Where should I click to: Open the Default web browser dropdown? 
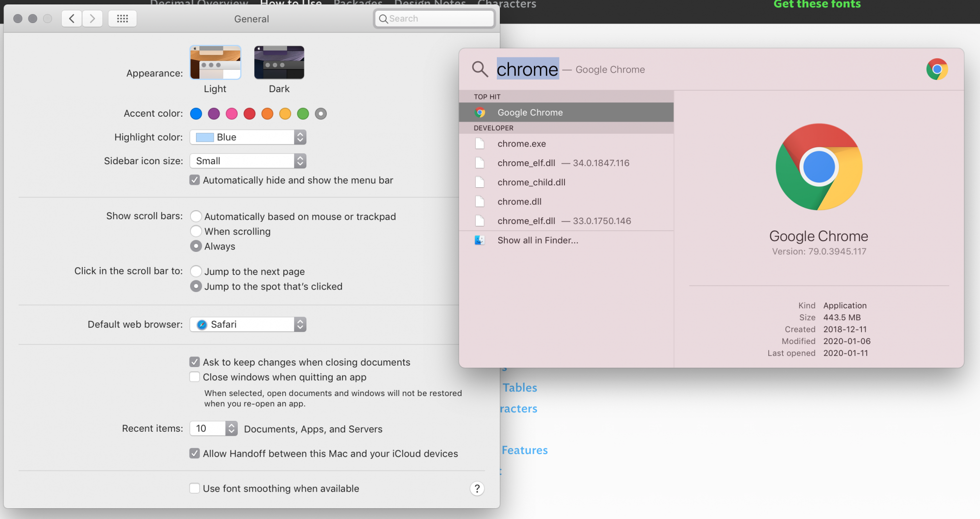(248, 324)
